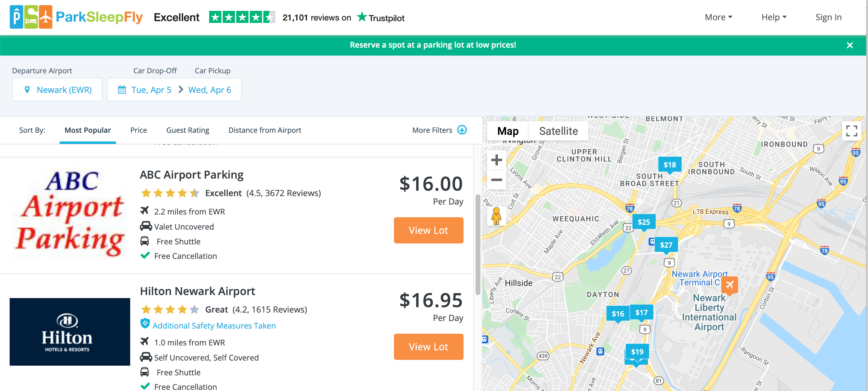Open the Help dropdown menu
Image resolution: width=868 pixels, height=391 pixels.
[x=774, y=17]
